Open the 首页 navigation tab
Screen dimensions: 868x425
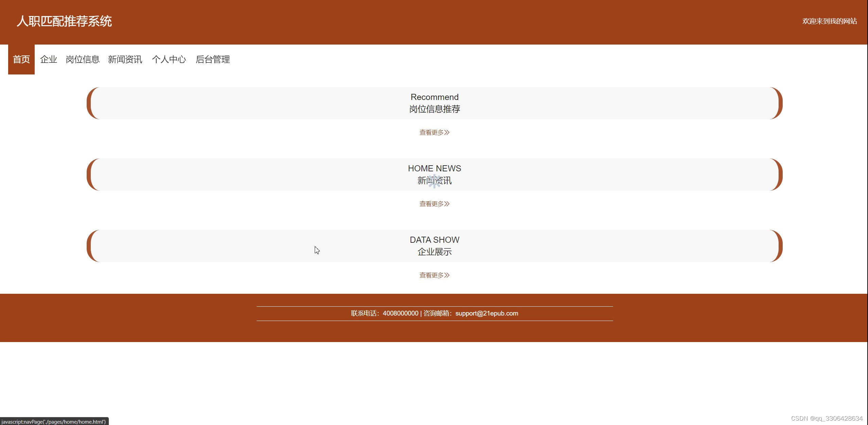(21, 60)
